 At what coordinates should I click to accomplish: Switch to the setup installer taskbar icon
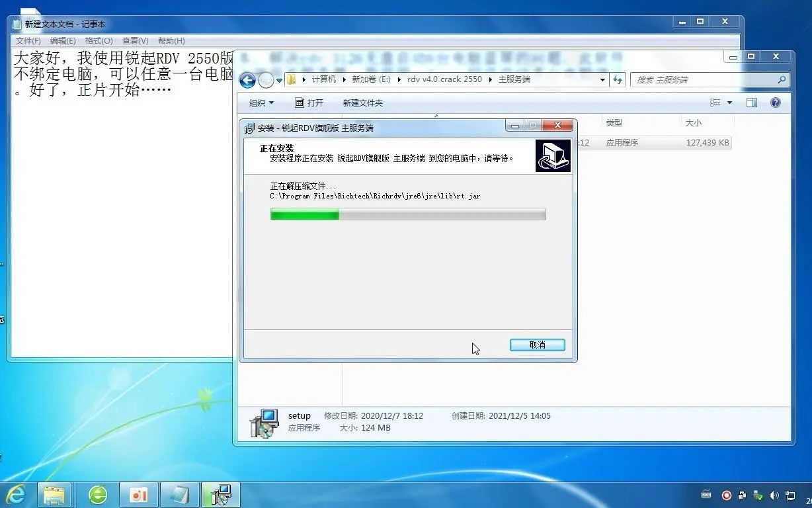[220, 494]
